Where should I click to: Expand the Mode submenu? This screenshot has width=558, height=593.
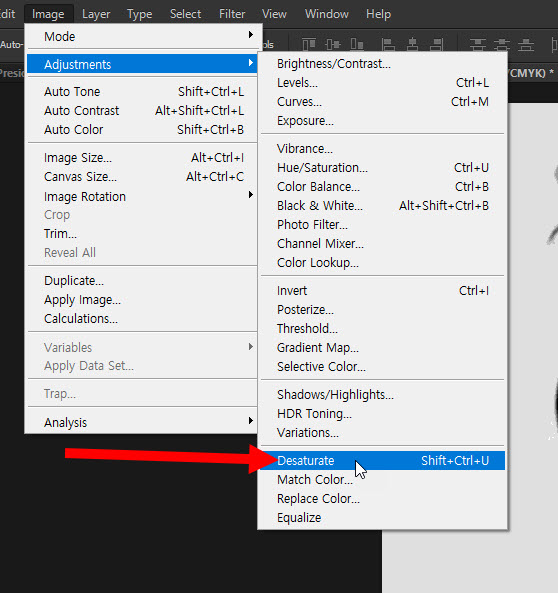coord(142,37)
